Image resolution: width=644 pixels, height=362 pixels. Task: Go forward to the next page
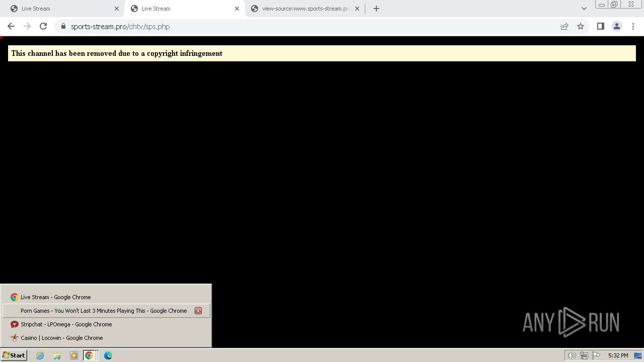[27, 26]
